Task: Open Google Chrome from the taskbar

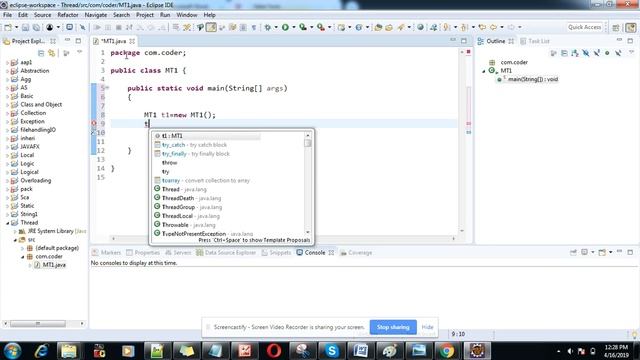Action: [447, 351]
